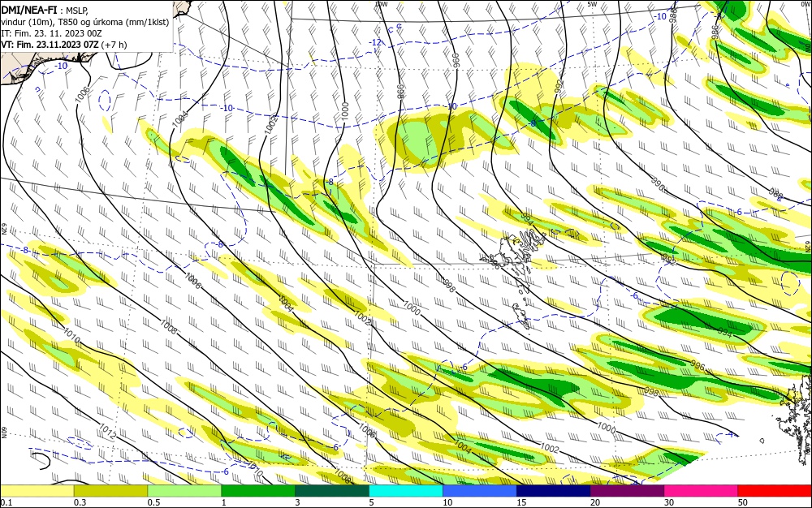
Task: Click the pink 30–50 legend swatch
Action: coord(702,491)
